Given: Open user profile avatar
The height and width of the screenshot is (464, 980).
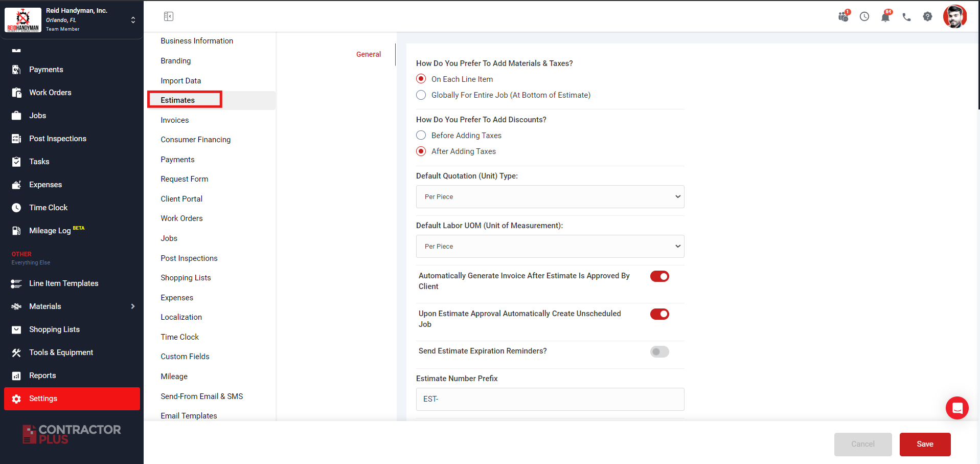Looking at the screenshot, I should [x=954, y=17].
